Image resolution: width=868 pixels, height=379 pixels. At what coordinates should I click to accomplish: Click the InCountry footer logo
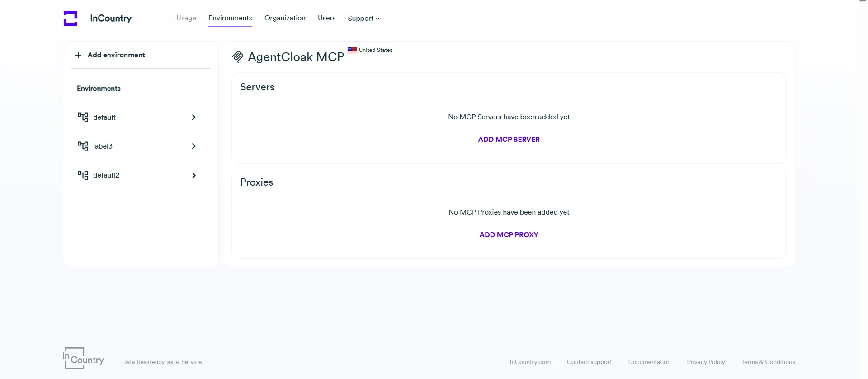pos(84,358)
